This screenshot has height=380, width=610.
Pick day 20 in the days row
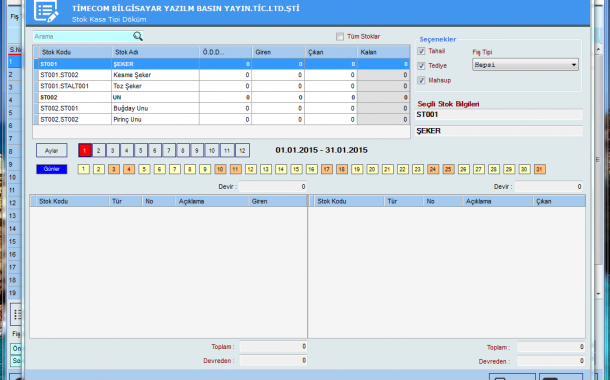(x=372, y=169)
